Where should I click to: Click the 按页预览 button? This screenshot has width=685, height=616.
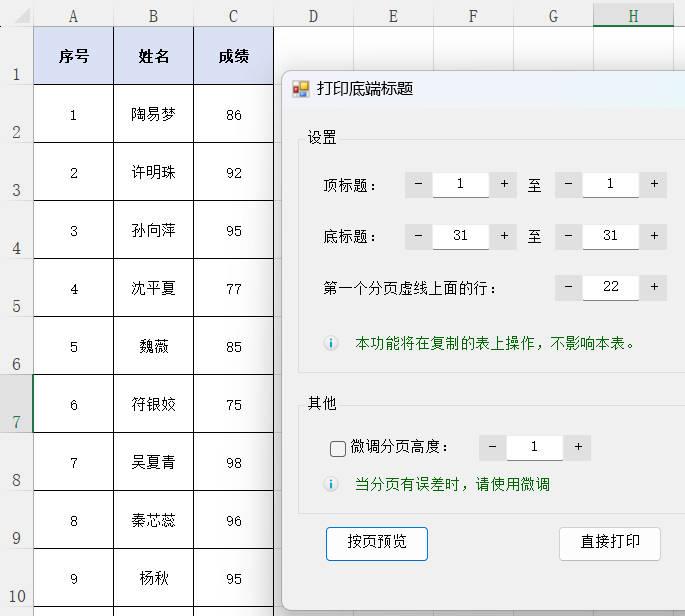[376, 543]
